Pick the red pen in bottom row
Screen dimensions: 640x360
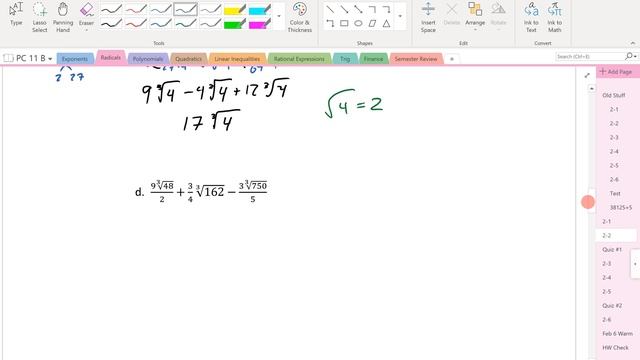coord(136,24)
